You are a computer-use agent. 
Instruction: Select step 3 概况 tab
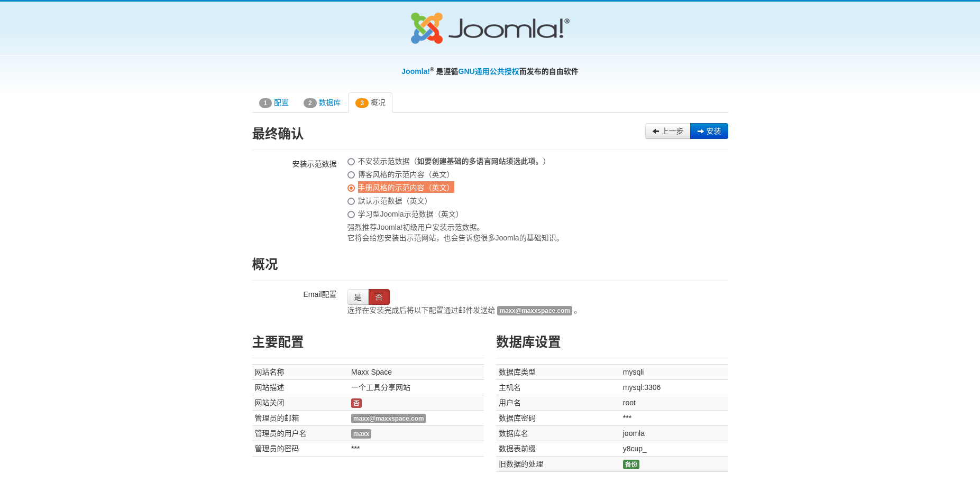point(370,103)
